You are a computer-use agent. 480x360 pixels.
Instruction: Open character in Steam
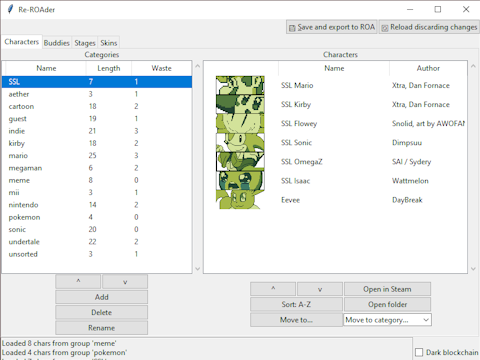coord(387,289)
